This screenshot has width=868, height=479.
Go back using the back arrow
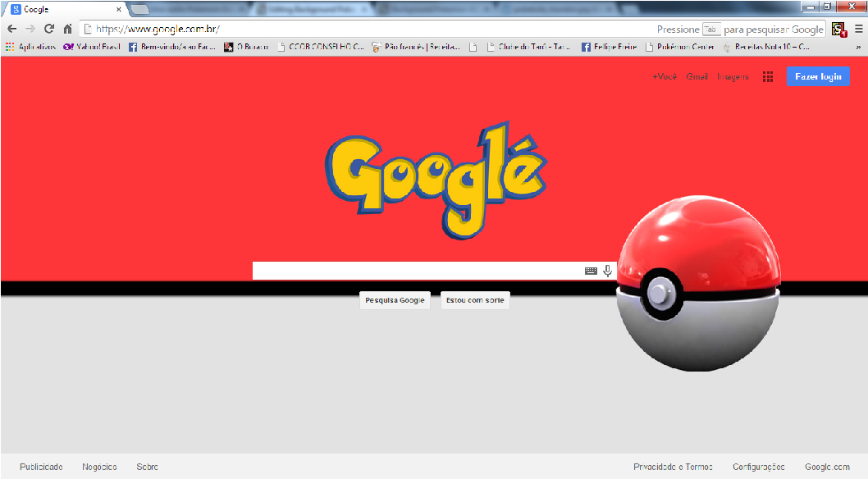(x=11, y=26)
